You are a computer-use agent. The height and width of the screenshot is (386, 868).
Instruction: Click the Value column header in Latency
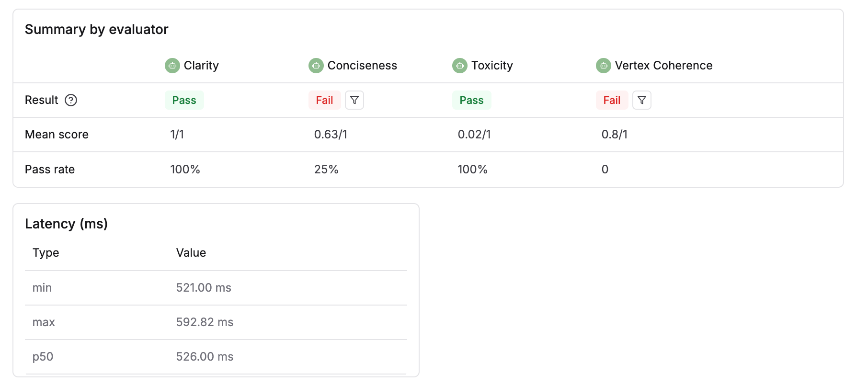pos(191,253)
